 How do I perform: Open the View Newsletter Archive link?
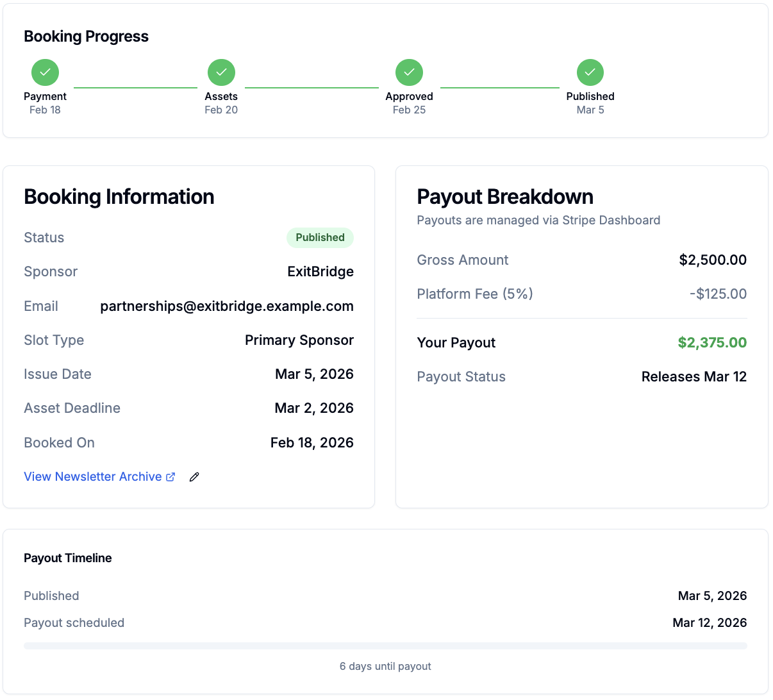92,476
